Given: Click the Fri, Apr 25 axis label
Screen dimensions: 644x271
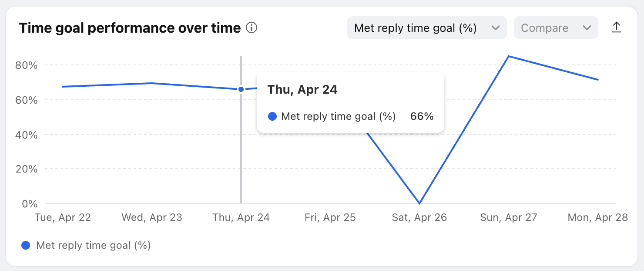Looking at the screenshot, I should coord(330,217).
